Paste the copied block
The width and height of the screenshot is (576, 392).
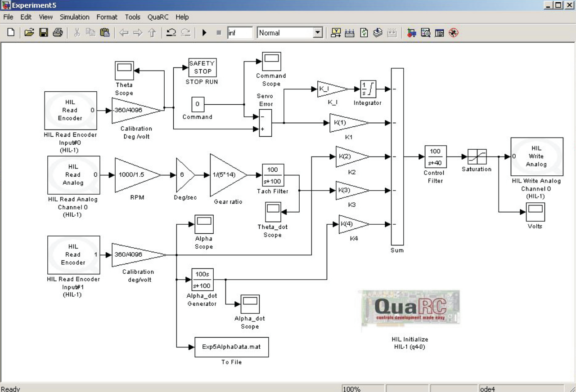point(104,32)
